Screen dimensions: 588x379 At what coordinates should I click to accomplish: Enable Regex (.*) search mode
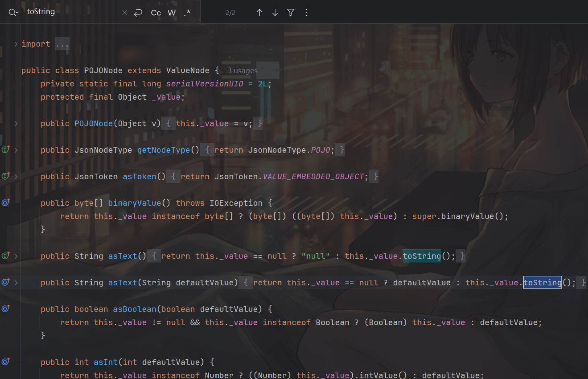tap(187, 13)
